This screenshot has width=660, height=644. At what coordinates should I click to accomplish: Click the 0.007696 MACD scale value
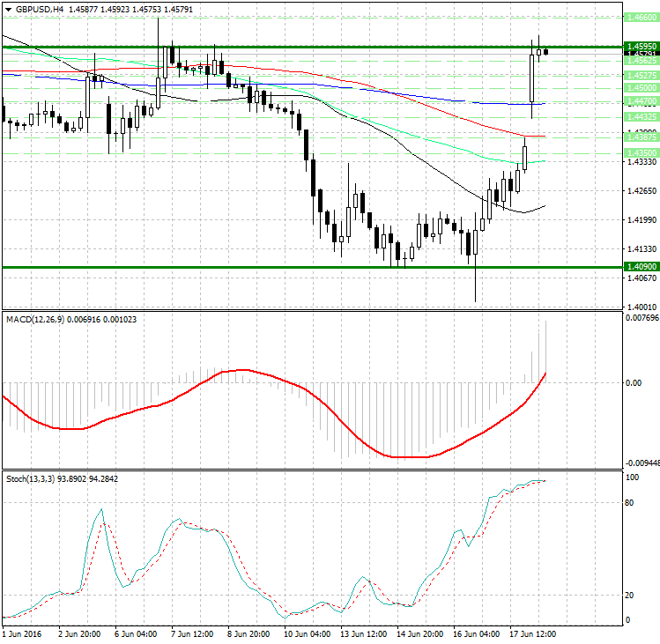tap(642, 318)
